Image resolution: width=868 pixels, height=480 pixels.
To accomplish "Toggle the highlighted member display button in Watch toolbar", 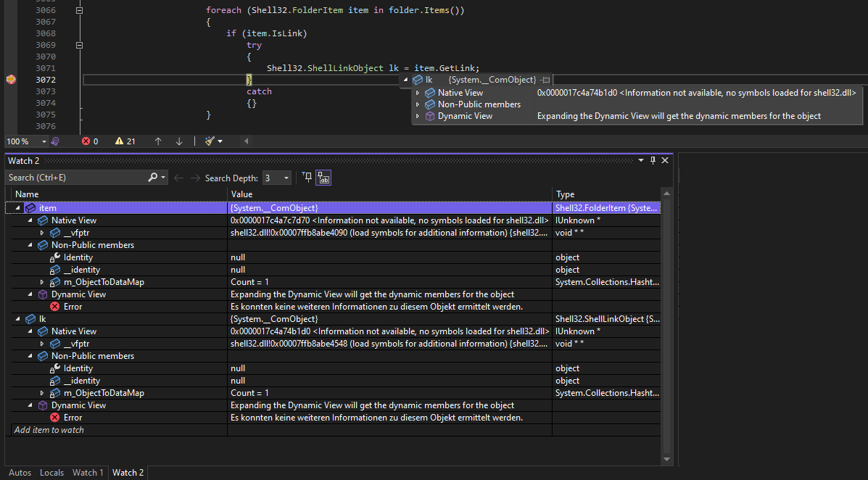I will click(323, 178).
